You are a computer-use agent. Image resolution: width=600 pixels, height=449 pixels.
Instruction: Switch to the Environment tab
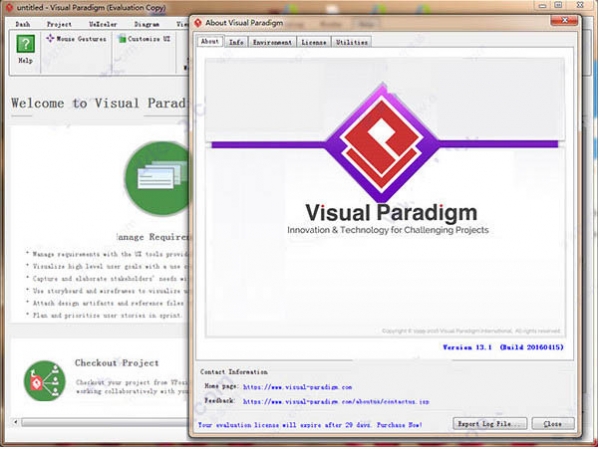coord(272,42)
